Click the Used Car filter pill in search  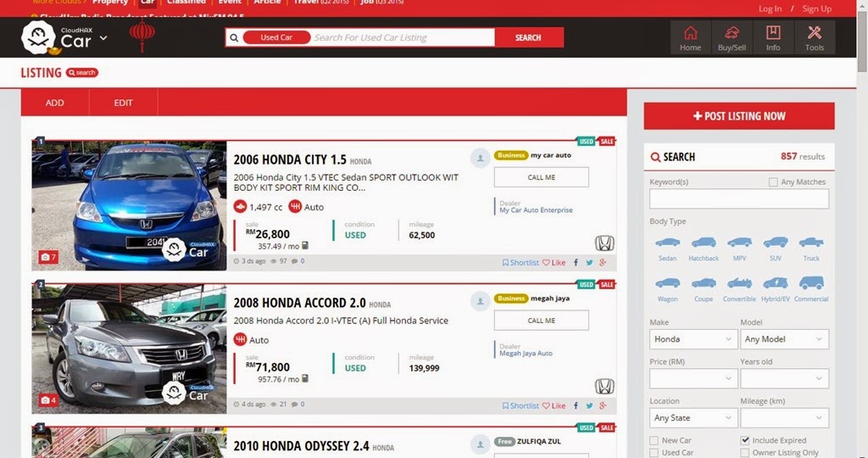[x=277, y=37]
